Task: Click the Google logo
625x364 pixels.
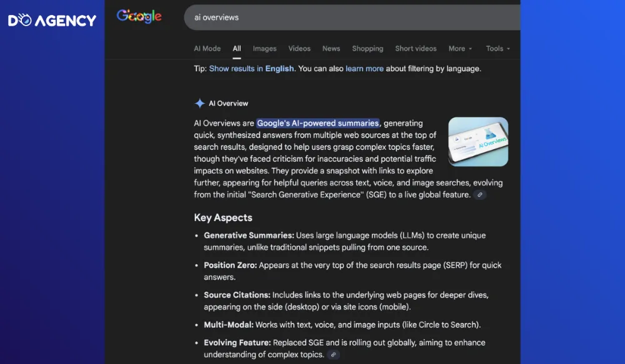Action: pyautogui.click(x=139, y=17)
